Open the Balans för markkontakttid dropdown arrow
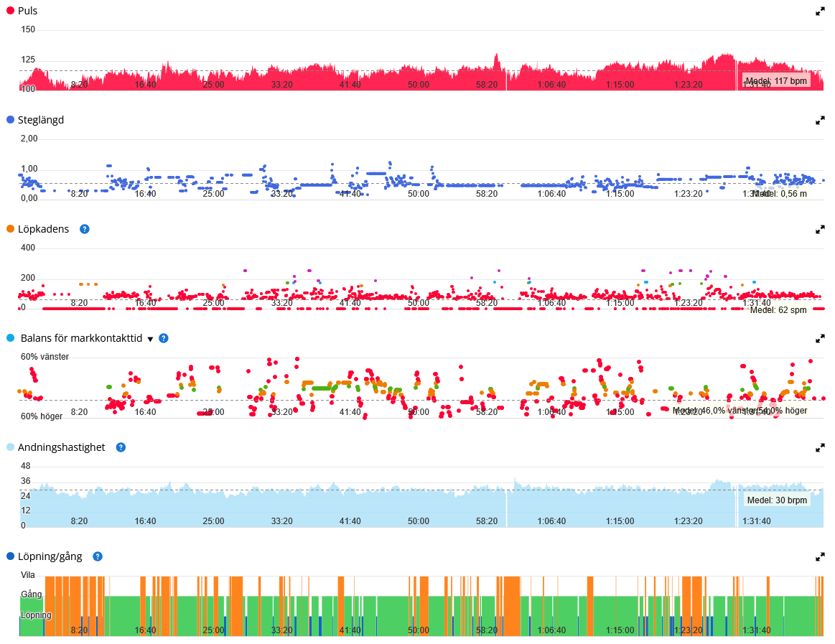Image resolution: width=835 pixels, height=644 pixels. (150, 340)
